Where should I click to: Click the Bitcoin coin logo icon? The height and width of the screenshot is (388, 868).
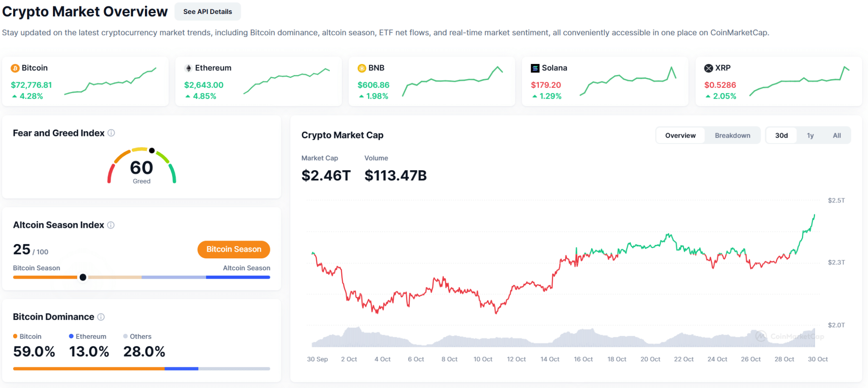click(x=15, y=68)
